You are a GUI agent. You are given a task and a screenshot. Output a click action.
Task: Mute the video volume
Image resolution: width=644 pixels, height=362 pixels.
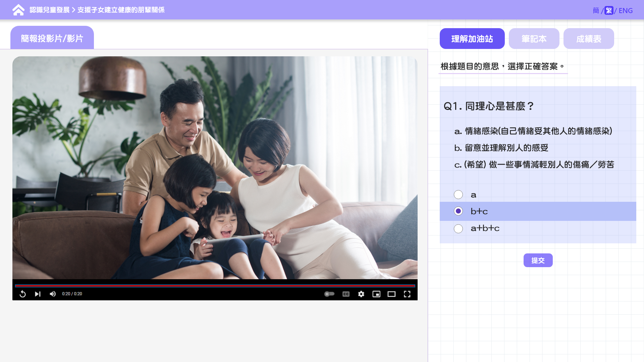pos(53,294)
